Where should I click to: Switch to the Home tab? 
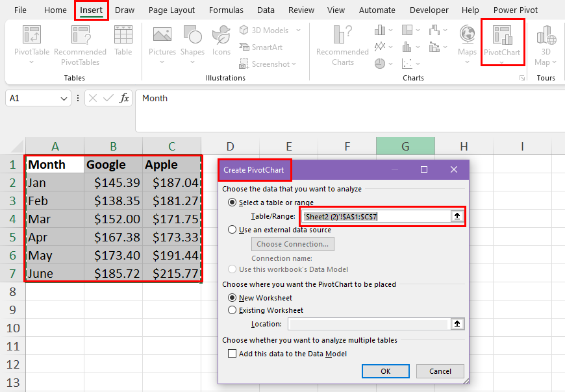(x=55, y=10)
